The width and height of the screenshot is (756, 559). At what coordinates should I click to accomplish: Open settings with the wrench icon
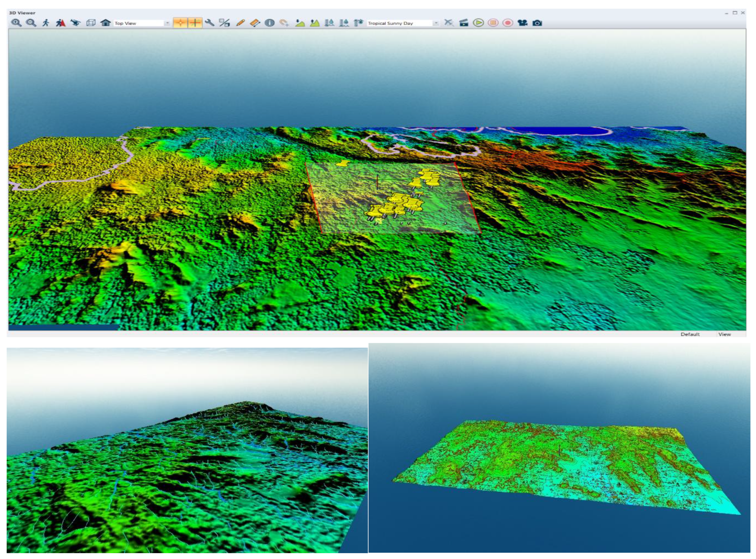click(210, 23)
